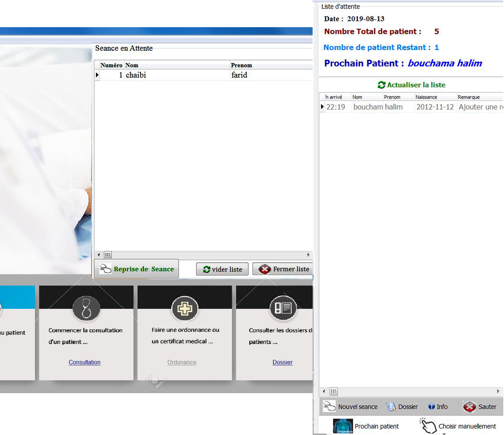
Task: Click the blue info icon
Action: point(431,407)
